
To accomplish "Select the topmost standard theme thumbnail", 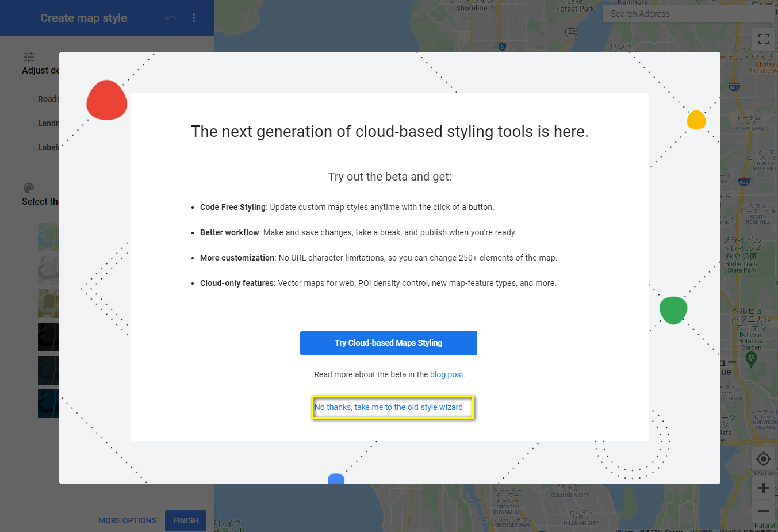I will click(x=49, y=237).
